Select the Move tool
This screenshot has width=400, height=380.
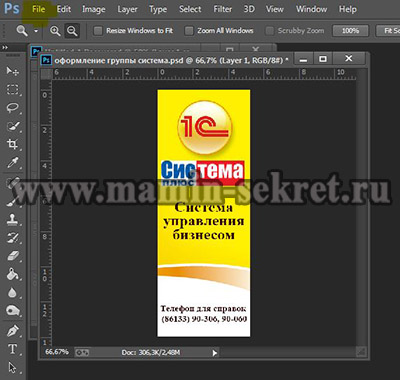pos(13,71)
